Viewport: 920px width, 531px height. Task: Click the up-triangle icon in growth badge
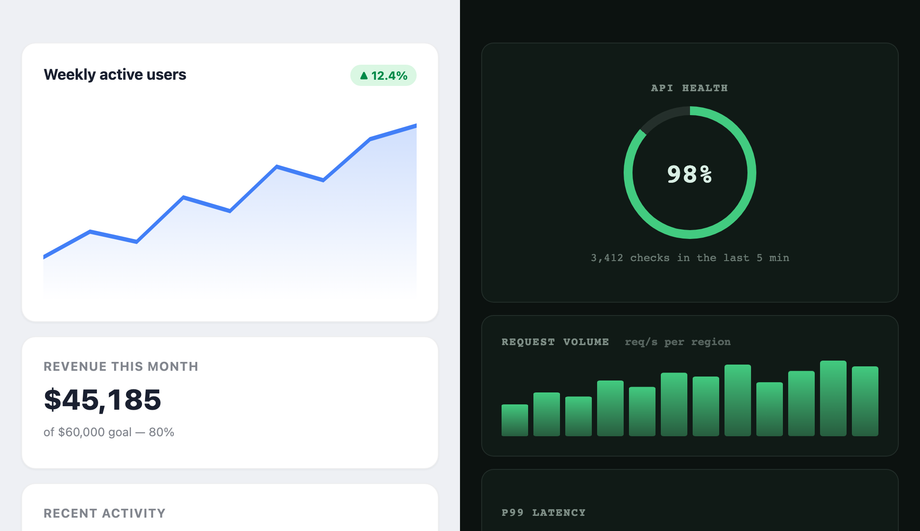(364, 76)
